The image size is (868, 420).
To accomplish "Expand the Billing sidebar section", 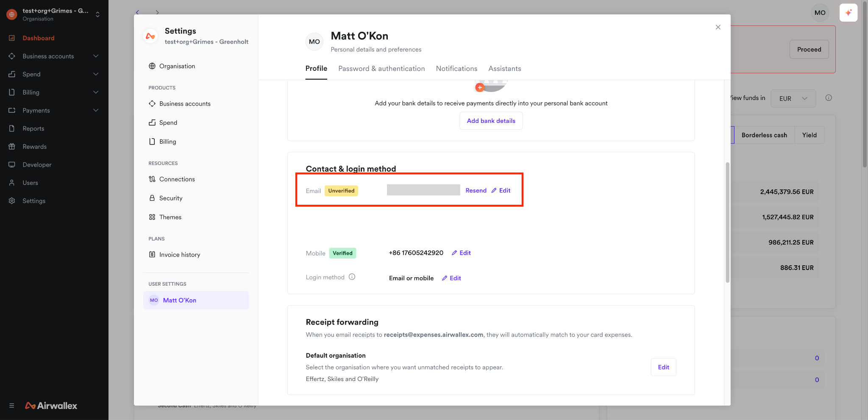I will pyautogui.click(x=96, y=92).
